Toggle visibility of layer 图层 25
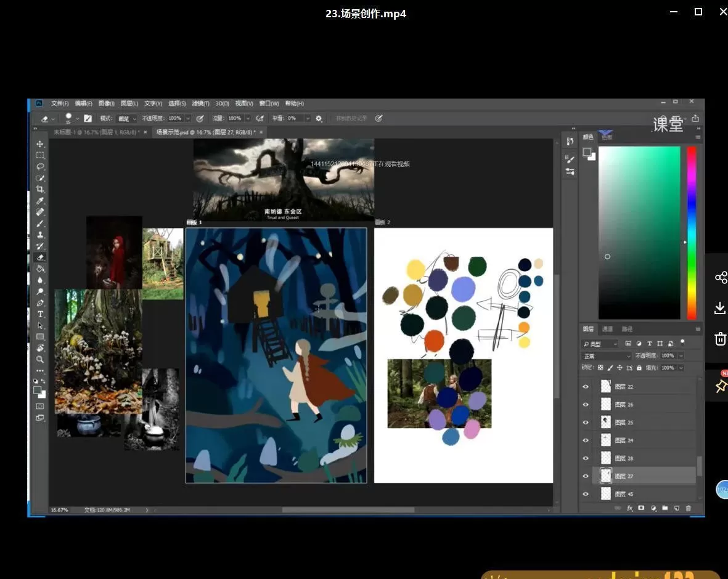The height and width of the screenshot is (579, 728). coord(586,423)
